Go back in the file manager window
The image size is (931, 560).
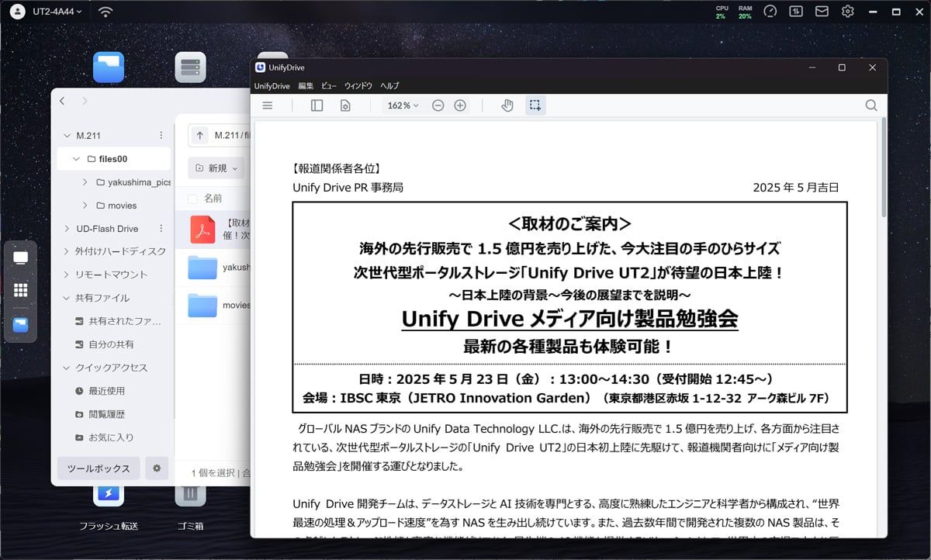click(x=62, y=101)
